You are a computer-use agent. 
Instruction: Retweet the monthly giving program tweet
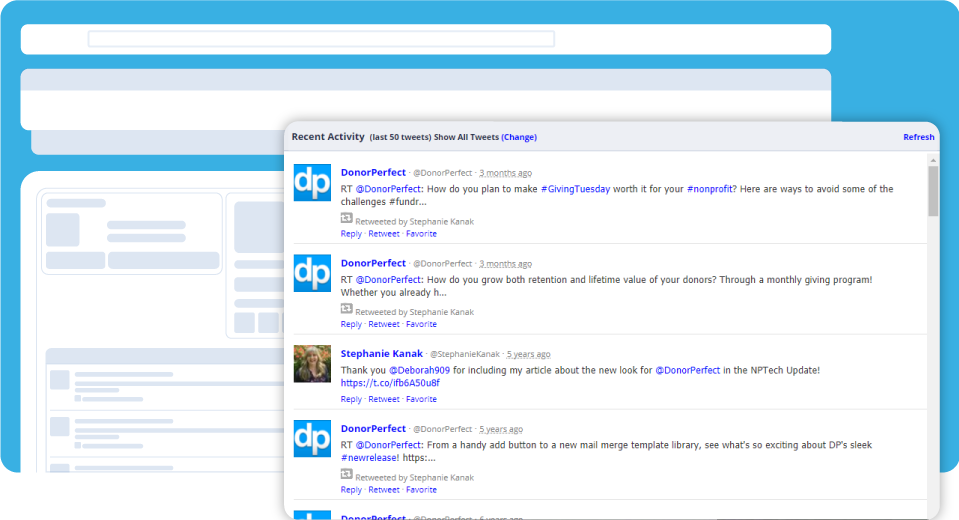pos(383,324)
